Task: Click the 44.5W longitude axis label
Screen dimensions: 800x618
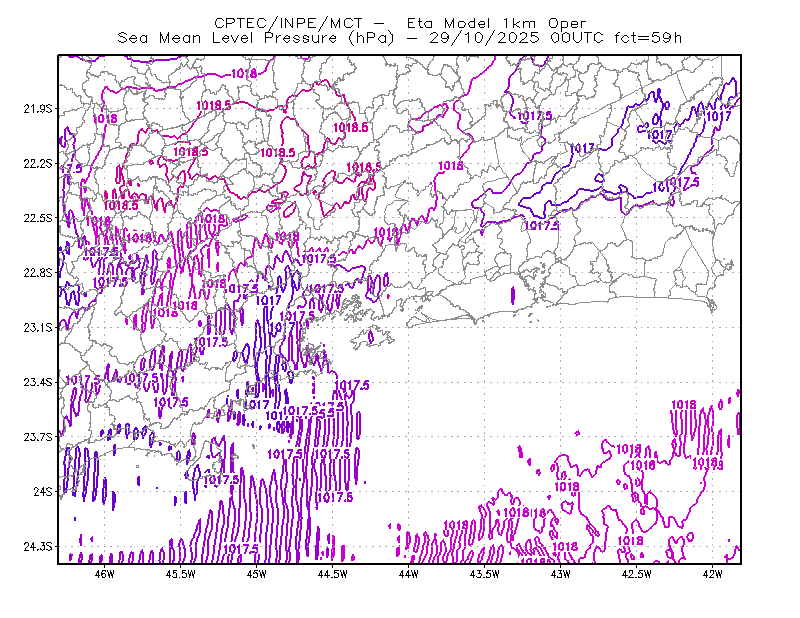Action: [x=333, y=574]
